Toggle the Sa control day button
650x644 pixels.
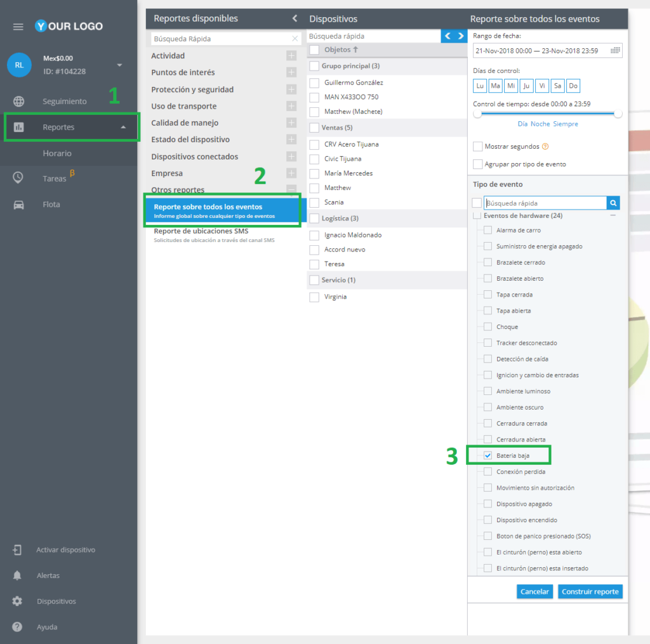tap(557, 86)
